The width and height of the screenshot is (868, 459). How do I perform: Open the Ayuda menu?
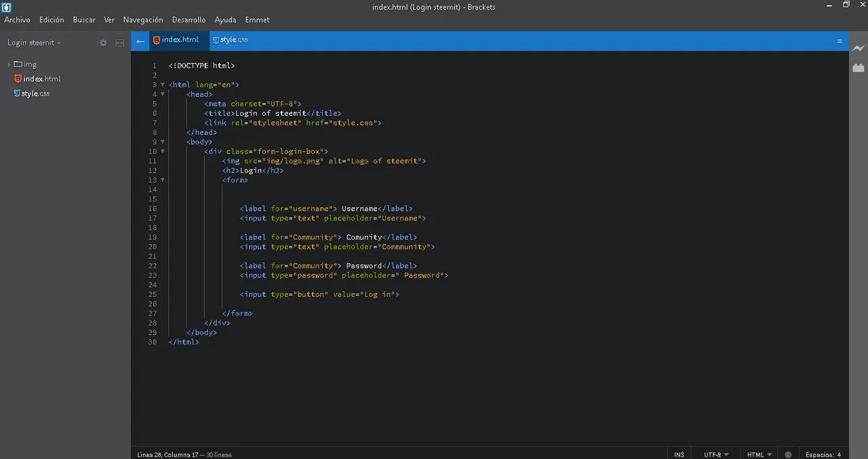pos(225,20)
